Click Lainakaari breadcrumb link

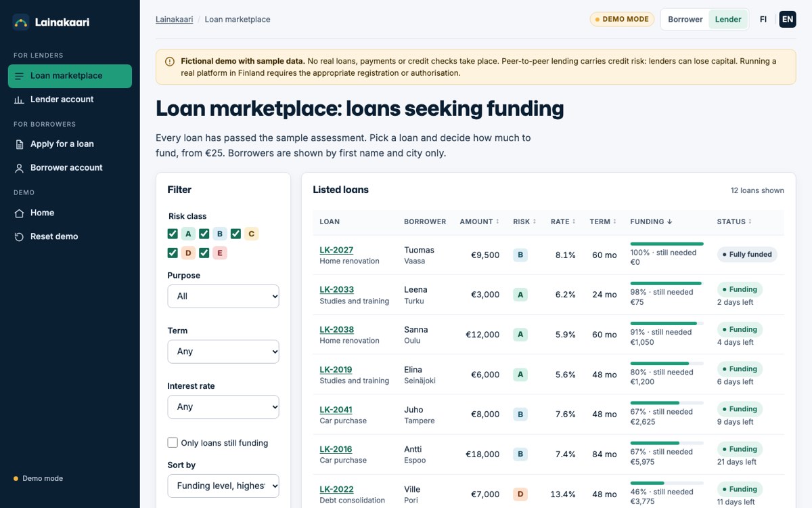pos(175,19)
